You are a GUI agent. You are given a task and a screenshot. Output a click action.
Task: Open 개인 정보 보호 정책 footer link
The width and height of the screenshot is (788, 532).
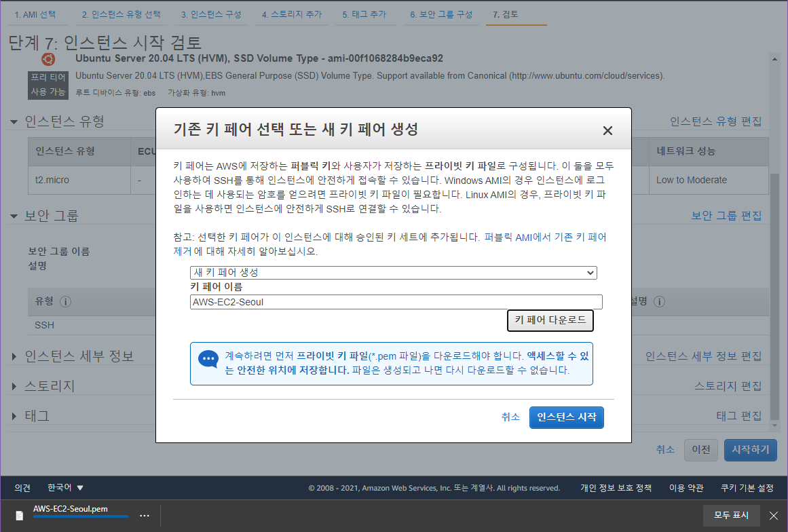click(x=616, y=488)
